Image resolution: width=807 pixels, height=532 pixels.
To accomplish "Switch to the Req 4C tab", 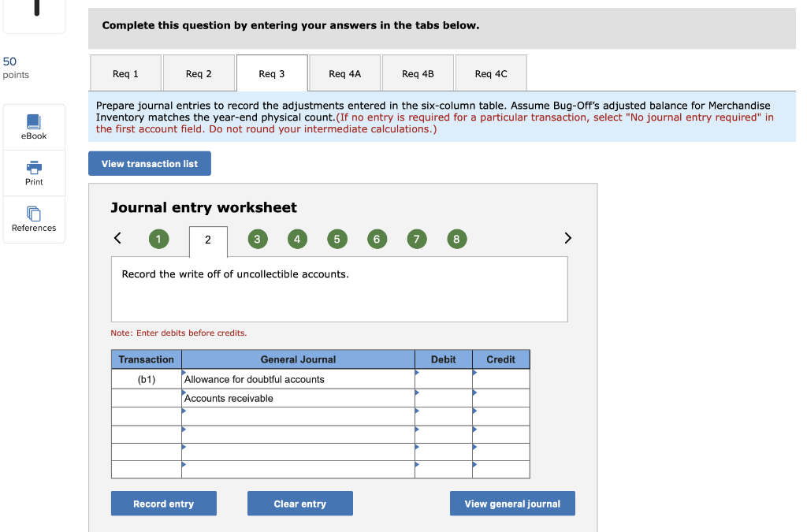I will pos(491,73).
